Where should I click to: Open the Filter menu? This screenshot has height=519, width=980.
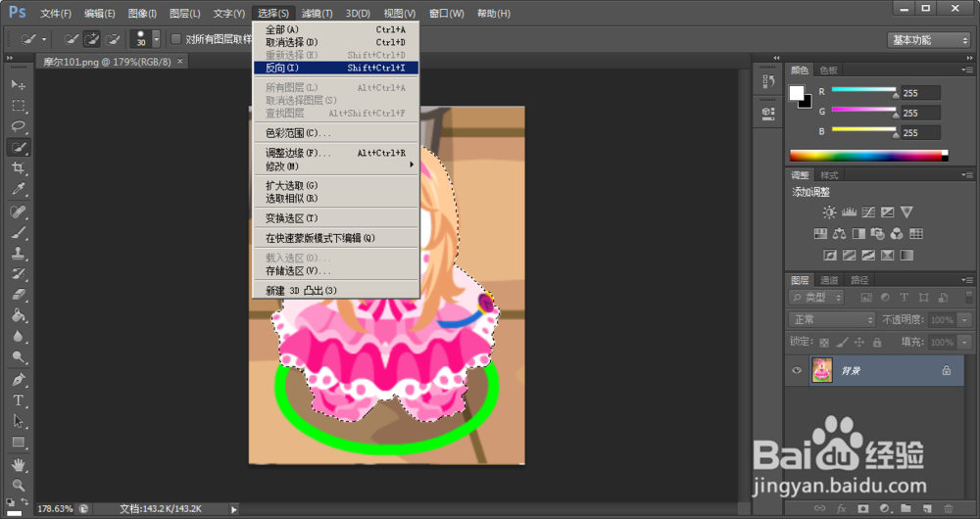[x=317, y=13]
